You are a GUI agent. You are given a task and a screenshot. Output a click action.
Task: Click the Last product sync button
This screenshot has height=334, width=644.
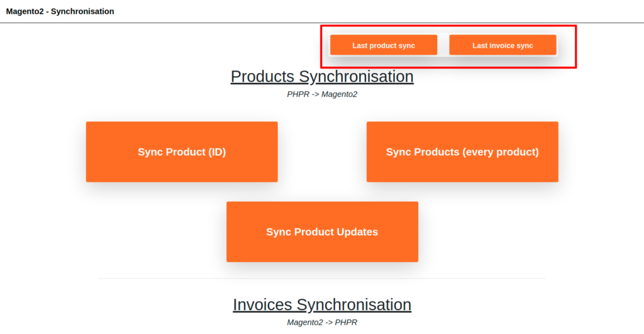[384, 45]
